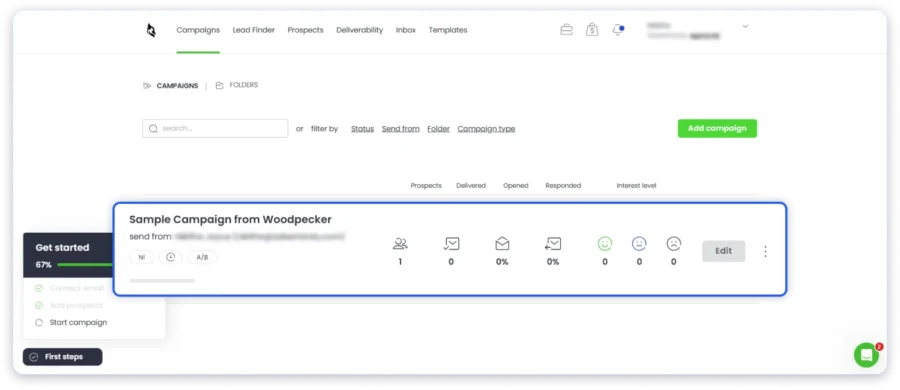Open the Folder filter
Screen dimensions: 900x390
pyautogui.click(x=439, y=129)
